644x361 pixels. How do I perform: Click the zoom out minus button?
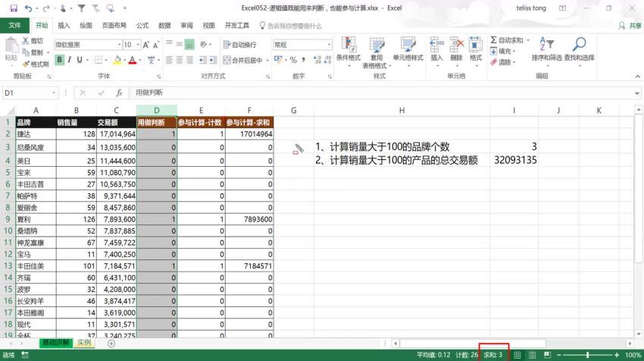pyautogui.click(x=558, y=355)
